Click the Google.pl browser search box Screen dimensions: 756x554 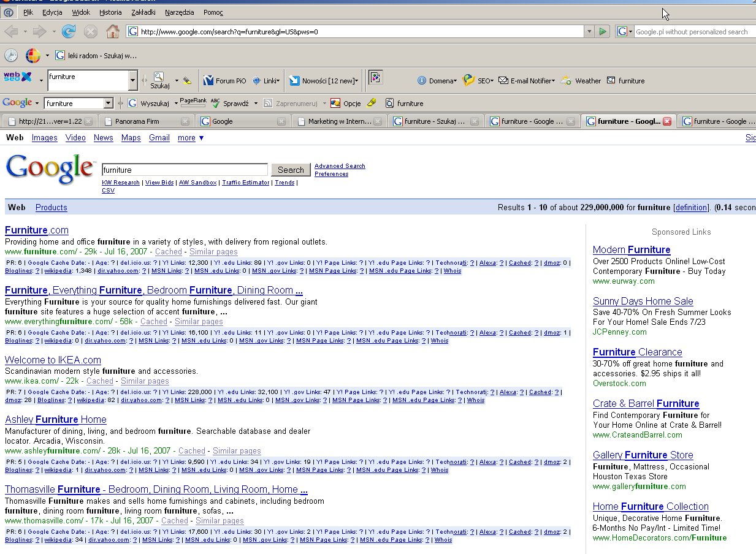tap(695, 31)
